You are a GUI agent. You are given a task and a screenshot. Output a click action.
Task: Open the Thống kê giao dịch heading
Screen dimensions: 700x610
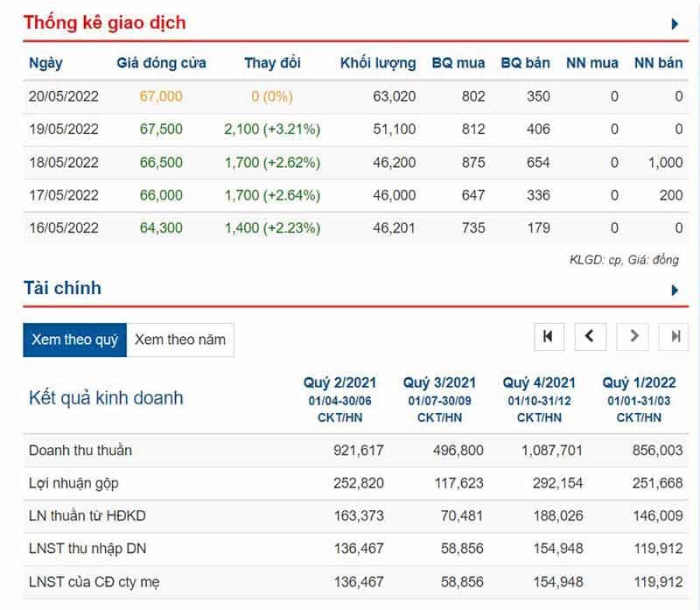(x=104, y=23)
